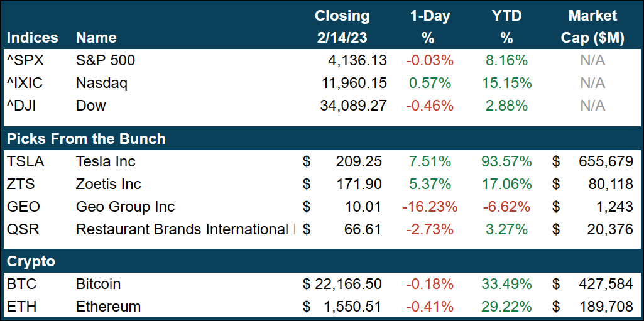Select the "Picks From the Bunch" section header

(86, 139)
